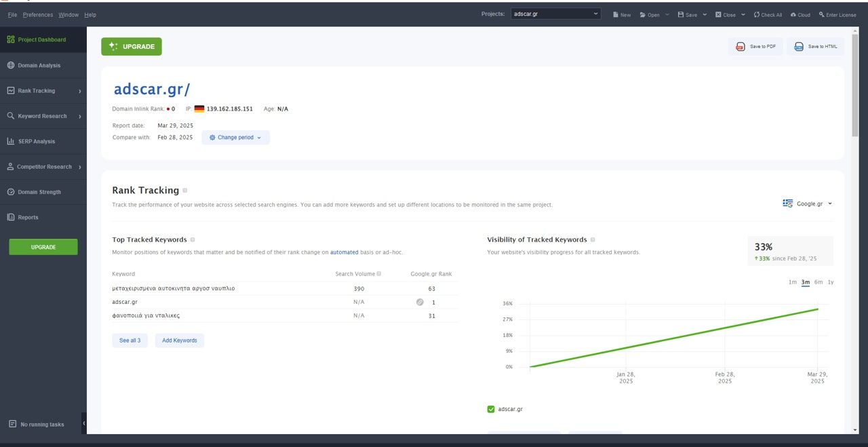Toggle info box beside Rank Tracking heading

click(x=185, y=191)
